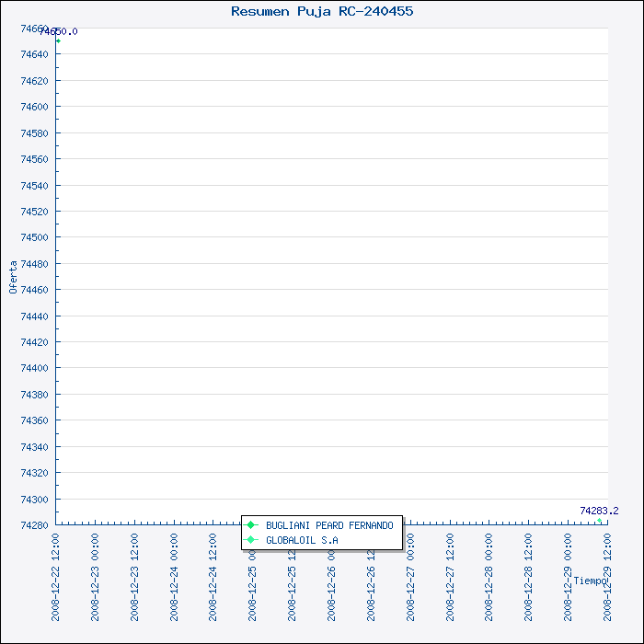
Task: Select the data point marker near 74650.0
Action: pyautogui.click(x=58, y=41)
